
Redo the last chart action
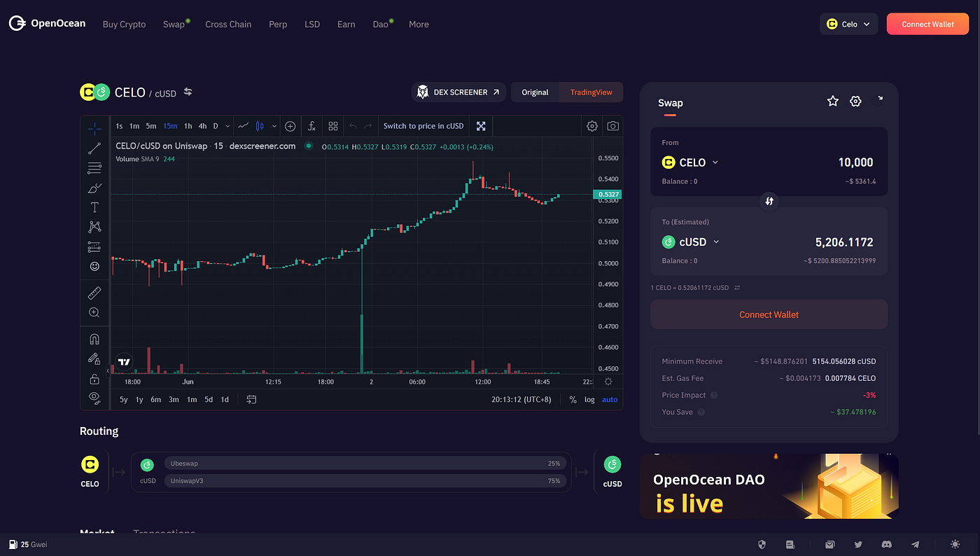point(368,126)
